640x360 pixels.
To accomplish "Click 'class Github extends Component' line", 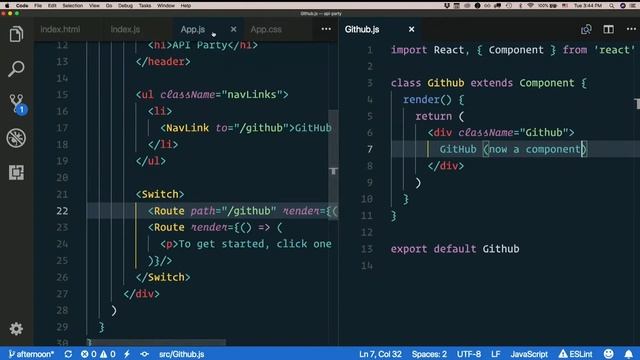I will [x=489, y=83].
